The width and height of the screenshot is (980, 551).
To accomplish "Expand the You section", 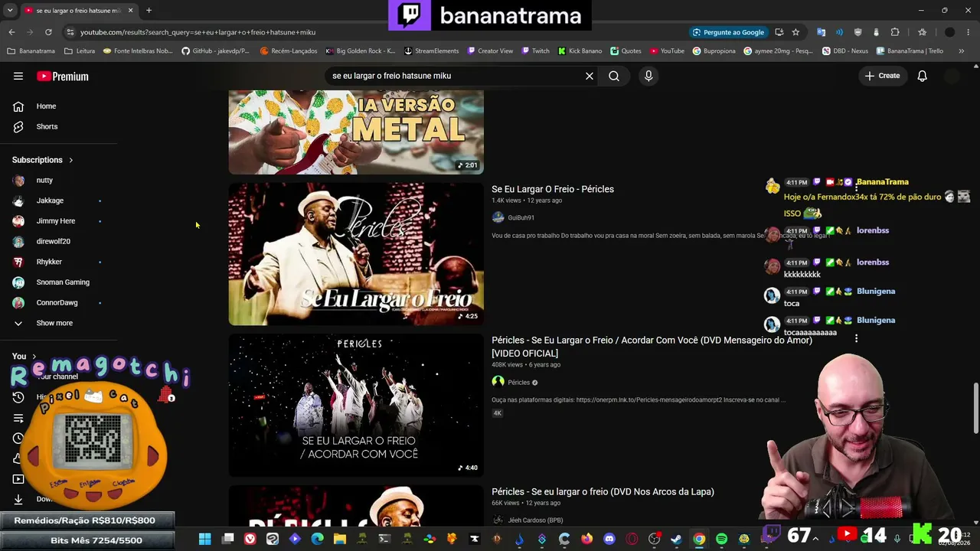I will 24,356.
